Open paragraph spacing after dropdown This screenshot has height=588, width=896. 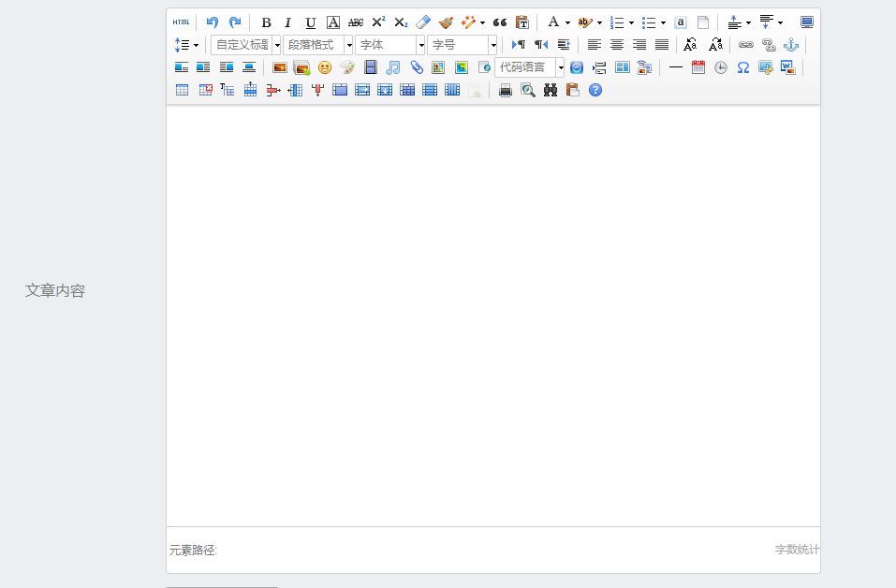781,22
